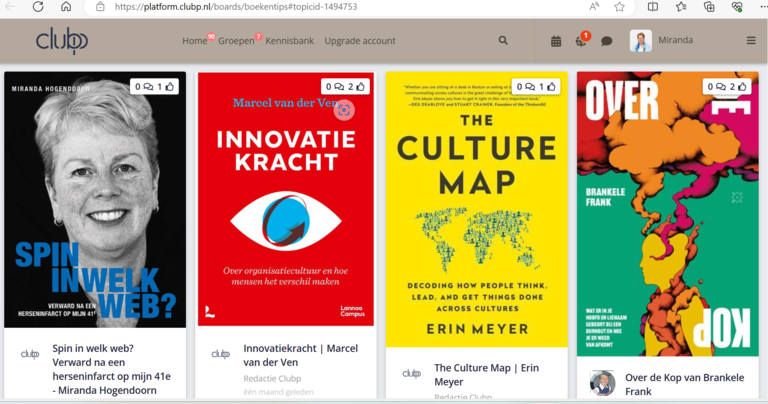Click Clubp author logo on Innovatiekracht card

pyautogui.click(x=220, y=354)
